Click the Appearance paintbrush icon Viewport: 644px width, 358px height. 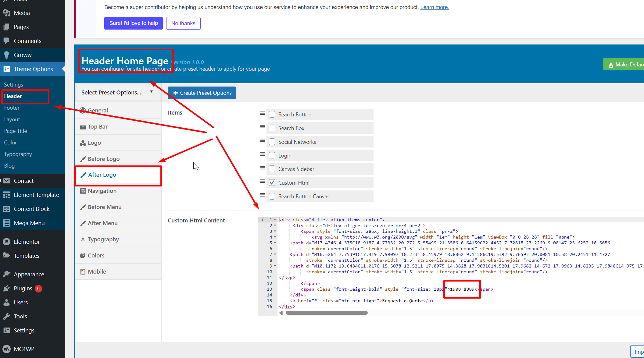(x=6, y=274)
